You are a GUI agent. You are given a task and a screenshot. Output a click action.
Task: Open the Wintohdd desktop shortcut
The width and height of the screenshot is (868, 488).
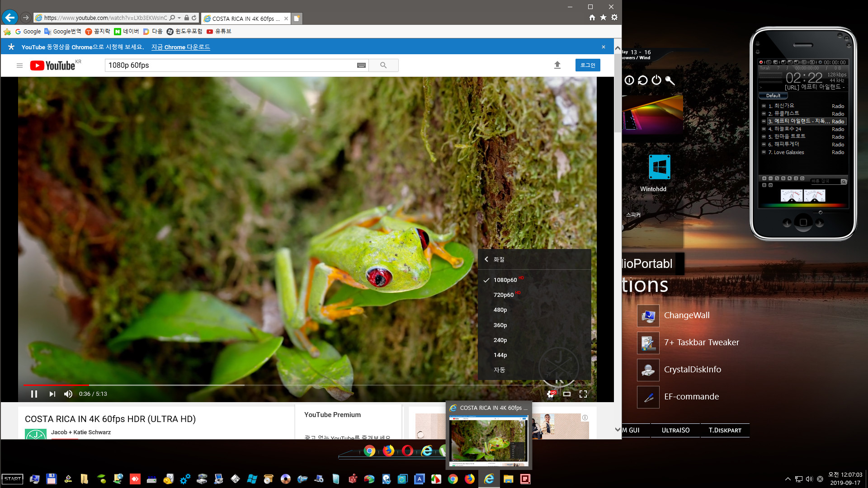pos(653,174)
